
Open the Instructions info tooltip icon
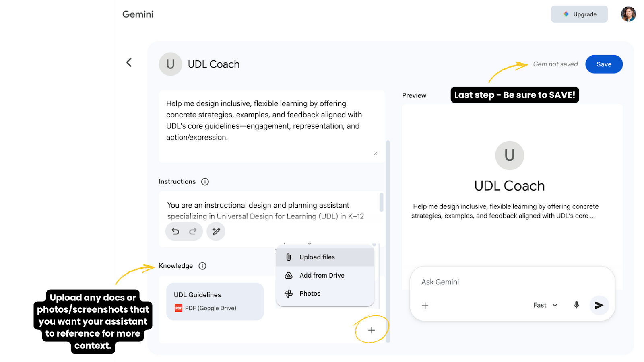[x=205, y=182]
